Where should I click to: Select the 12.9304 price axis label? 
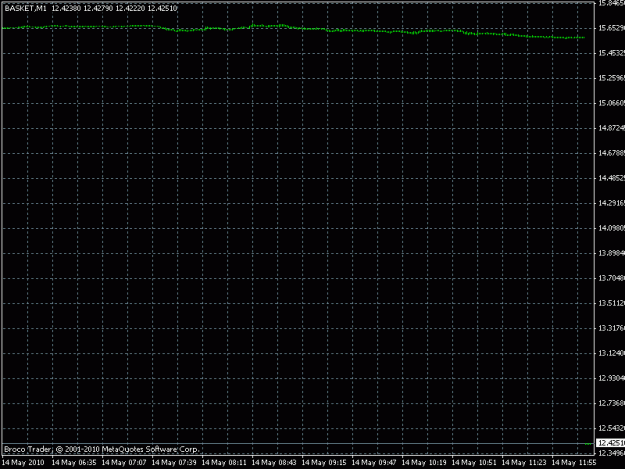pyautogui.click(x=611, y=379)
